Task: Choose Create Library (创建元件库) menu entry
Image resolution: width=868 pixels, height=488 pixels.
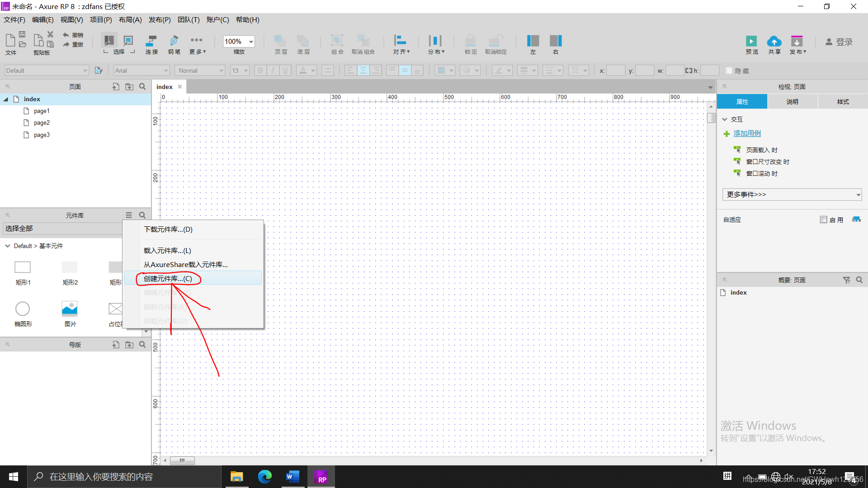Action: [168, 279]
